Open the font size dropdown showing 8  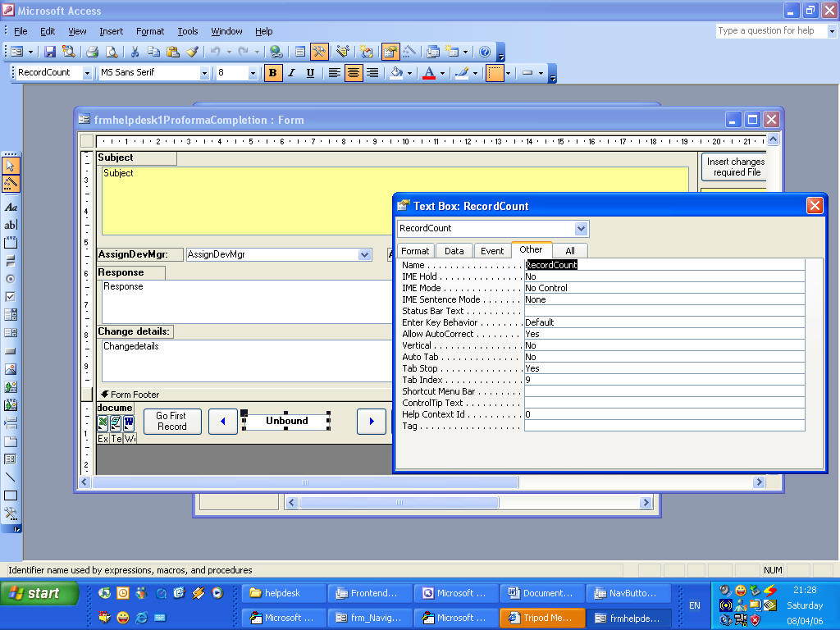pyautogui.click(x=253, y=73)
